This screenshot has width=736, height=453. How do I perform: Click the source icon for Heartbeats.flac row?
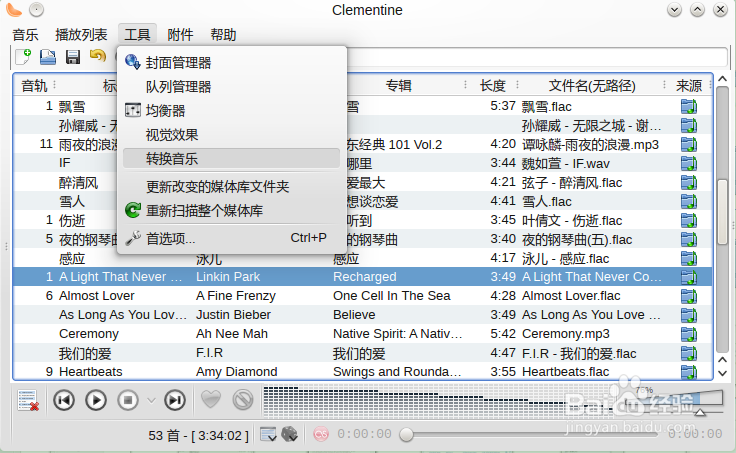tap(689, 372)
